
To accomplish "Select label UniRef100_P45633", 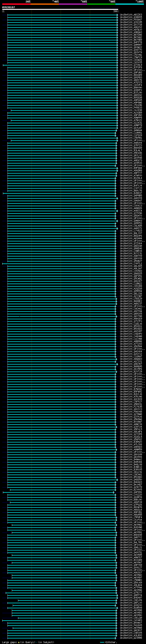I will (x=131, y=108).
